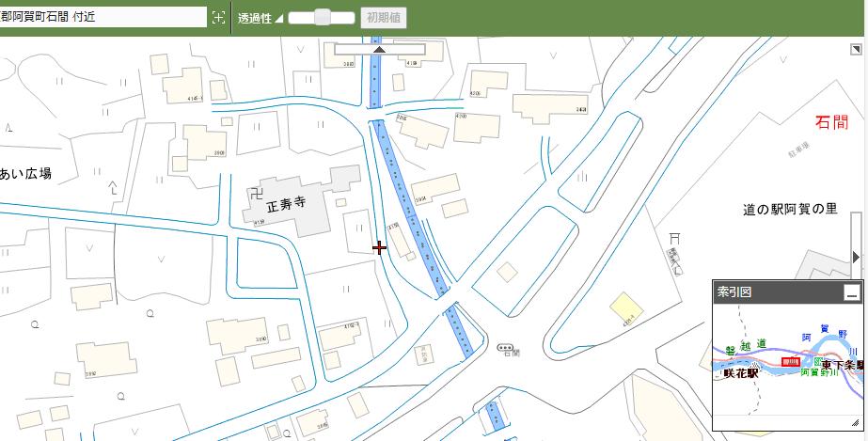Click the traffic signal icon at 石間 intersection
Screen dimensions: 868x441
[x=509, y=345]
